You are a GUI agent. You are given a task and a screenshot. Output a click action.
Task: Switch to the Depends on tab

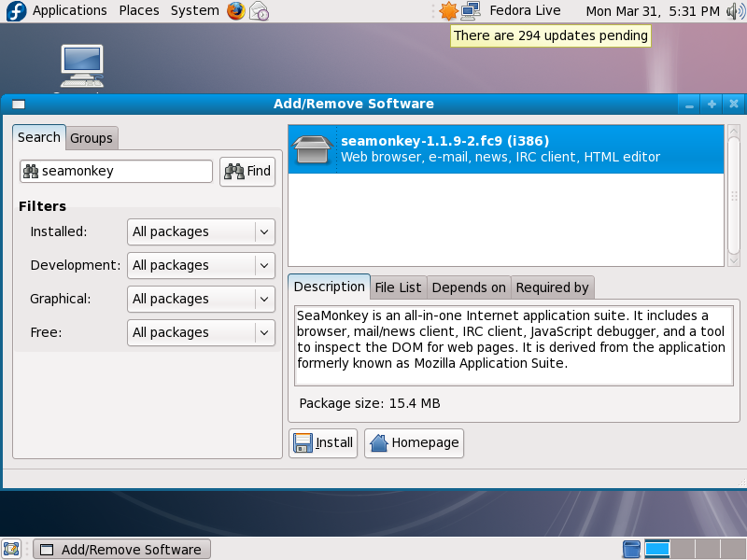(469, 287)
